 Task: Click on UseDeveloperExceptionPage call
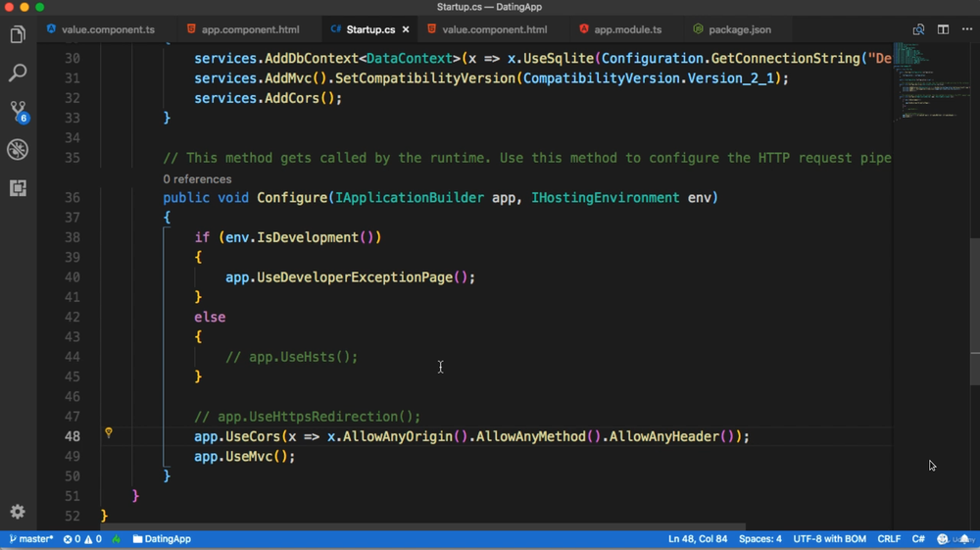pos(355,276)
